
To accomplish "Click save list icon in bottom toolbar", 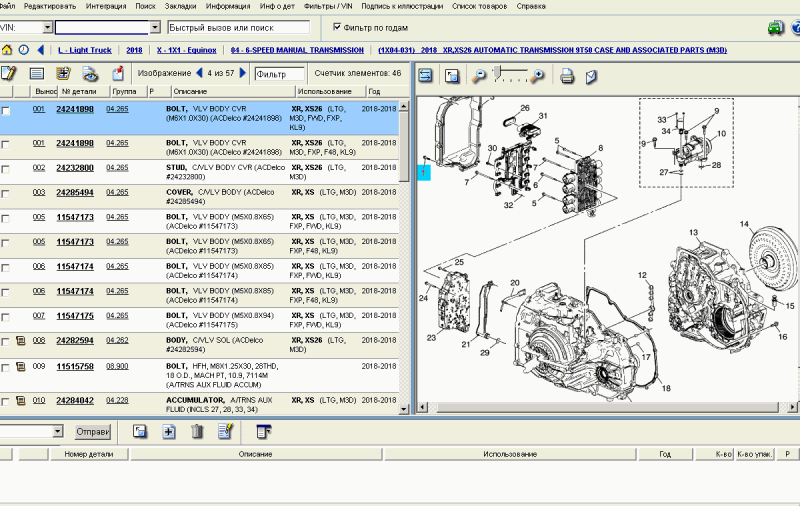I will pos(140,432).
